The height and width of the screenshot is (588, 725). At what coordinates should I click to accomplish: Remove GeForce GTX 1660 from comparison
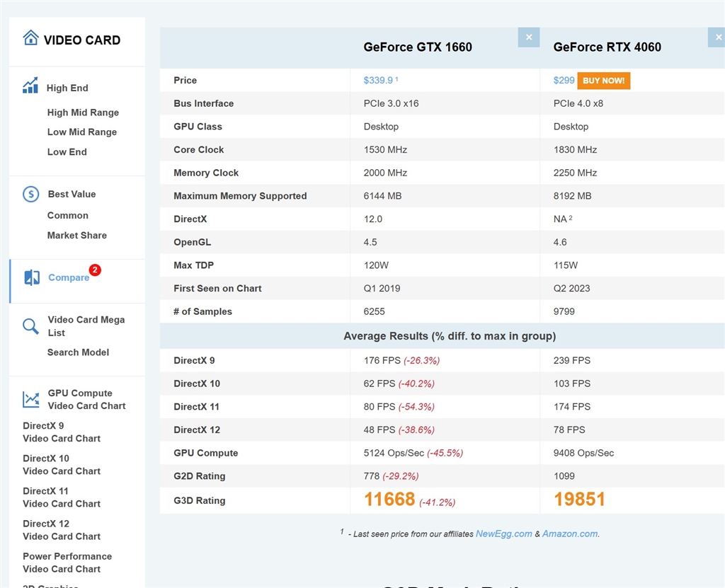tap(529, 38)
